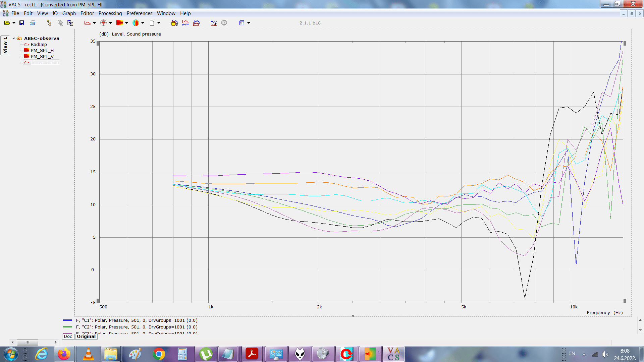Open the Preferences menu

[140, 13]
